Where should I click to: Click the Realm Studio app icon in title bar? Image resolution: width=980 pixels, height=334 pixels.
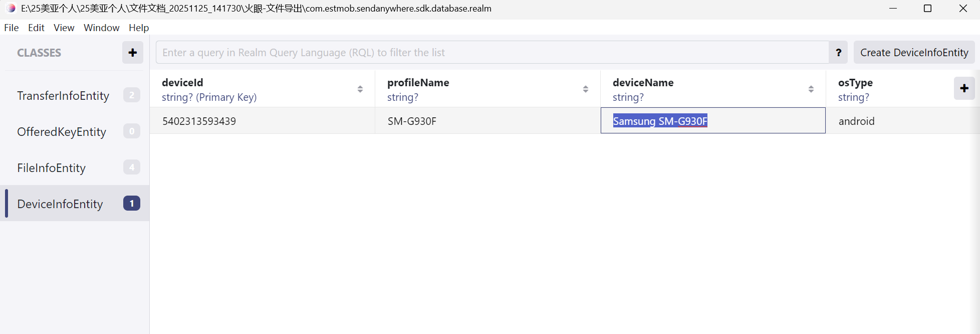pos(11,9)
